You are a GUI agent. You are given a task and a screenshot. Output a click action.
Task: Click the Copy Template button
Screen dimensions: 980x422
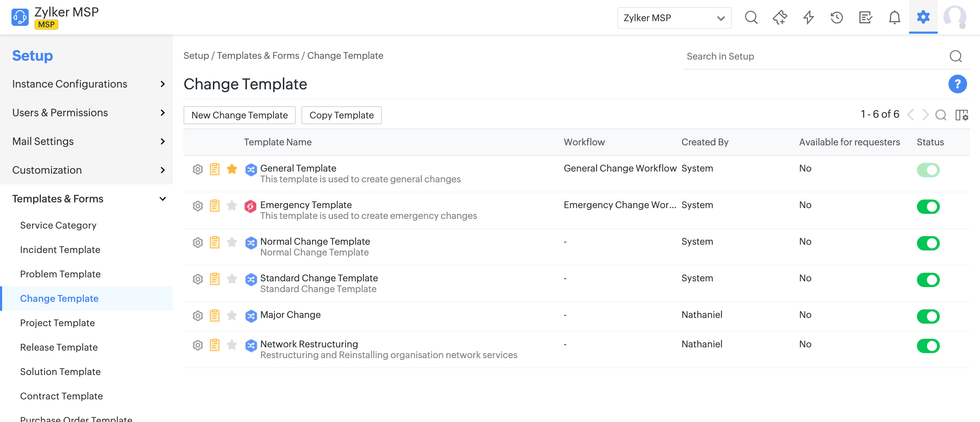click(x=341, y=115)
